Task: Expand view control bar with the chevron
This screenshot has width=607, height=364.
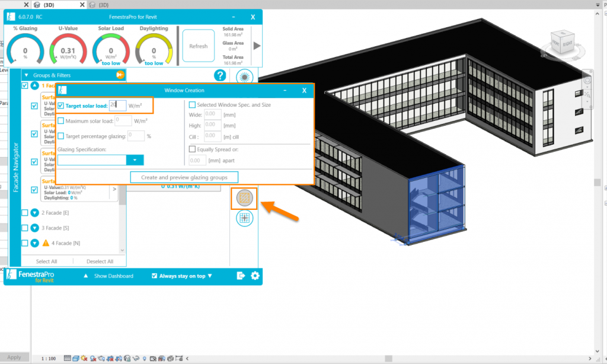Action: coord(187,359)
